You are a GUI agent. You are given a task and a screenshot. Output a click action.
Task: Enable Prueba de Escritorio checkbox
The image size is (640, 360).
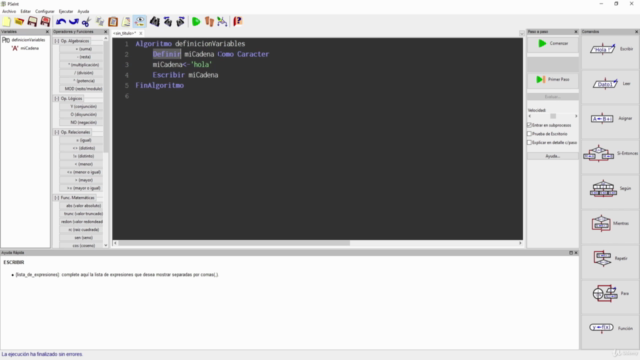529,134
